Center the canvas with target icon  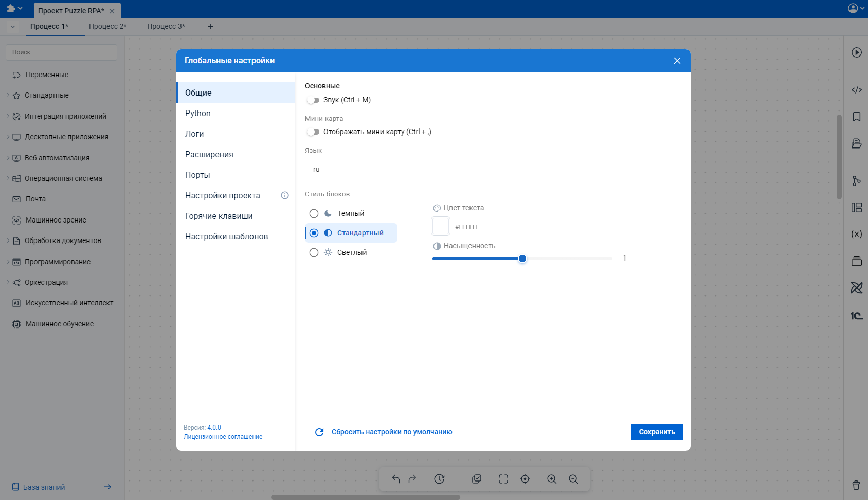coord(525,479)
